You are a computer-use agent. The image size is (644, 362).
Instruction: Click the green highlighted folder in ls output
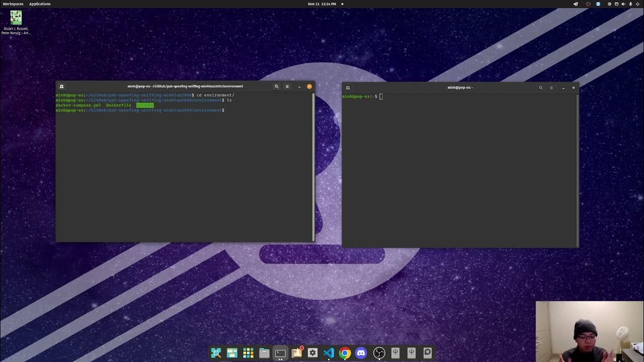click(x=145, y=105)
